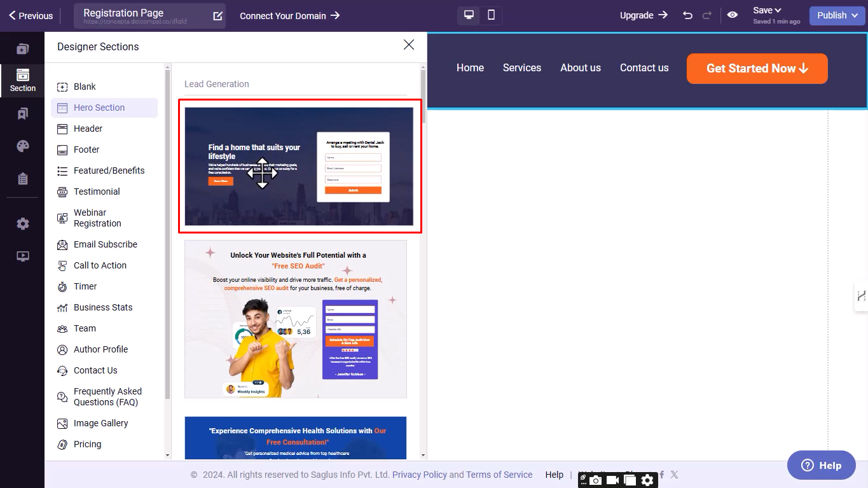The height and width of the screenshot is (488, 868).
Task: Open the Publish dropdown
Action: 837,16
